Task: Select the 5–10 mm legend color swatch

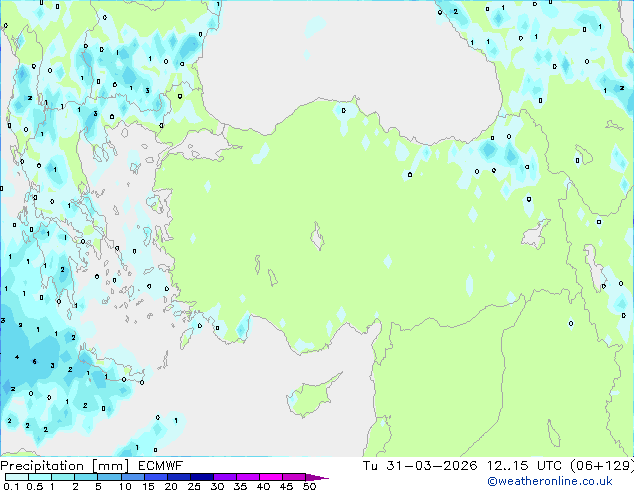Action: tap(109, 477)
